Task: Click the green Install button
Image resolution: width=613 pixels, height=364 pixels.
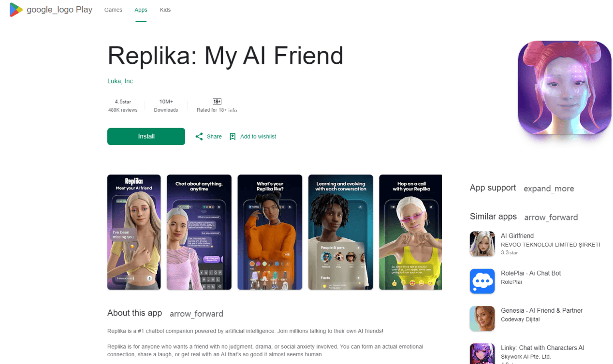Action: point(146,136)
